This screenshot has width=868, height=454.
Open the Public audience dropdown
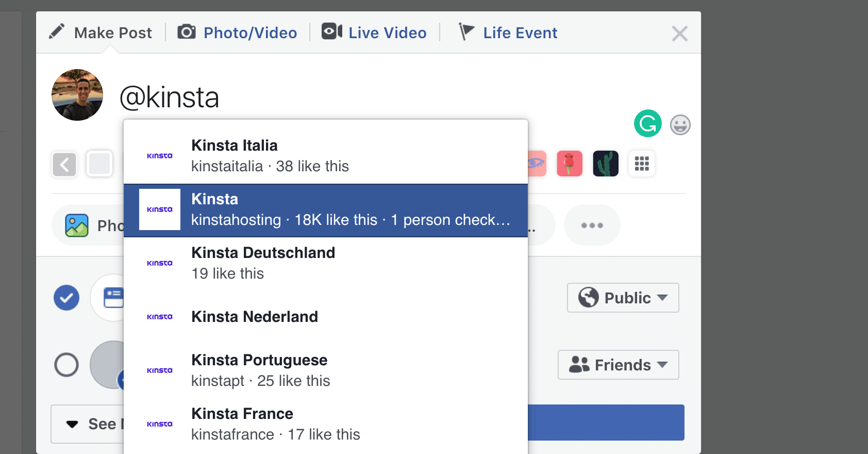point(622,298)
